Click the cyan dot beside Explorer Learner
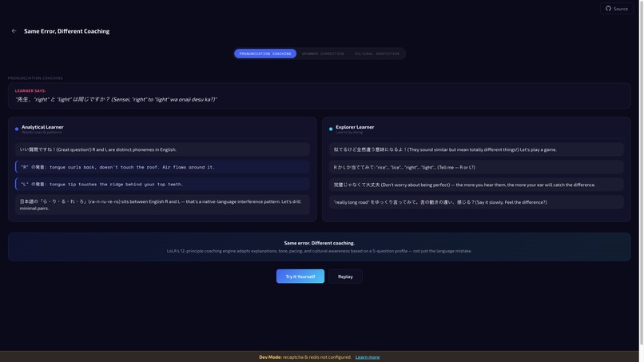The width and height of the screenshot is (644, 362). [331, 129]
